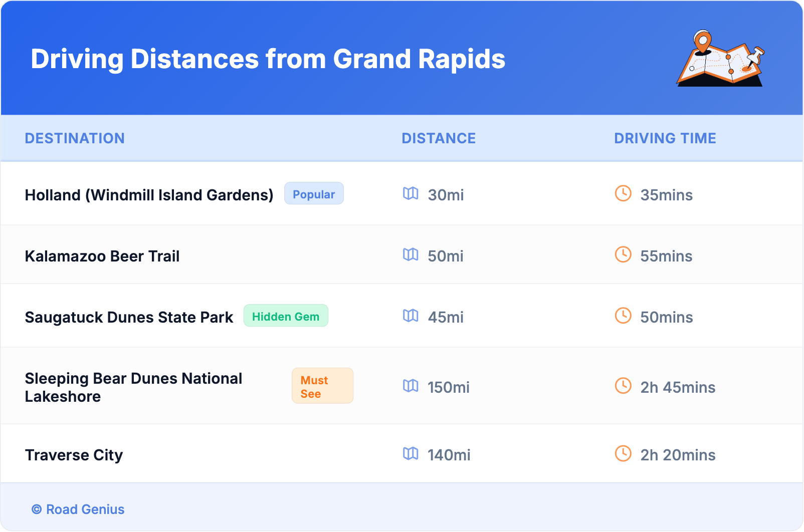Open Kalamazoo Beer Trail row
The image size is (804, 532).
pyautogui.click(x=102, y=256)
